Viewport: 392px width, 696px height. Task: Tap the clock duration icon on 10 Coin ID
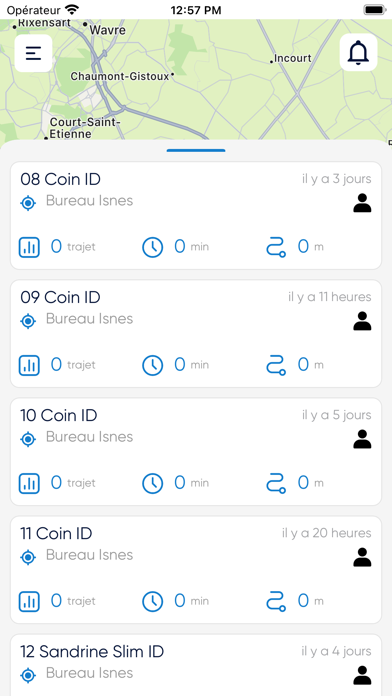[152, 483]
